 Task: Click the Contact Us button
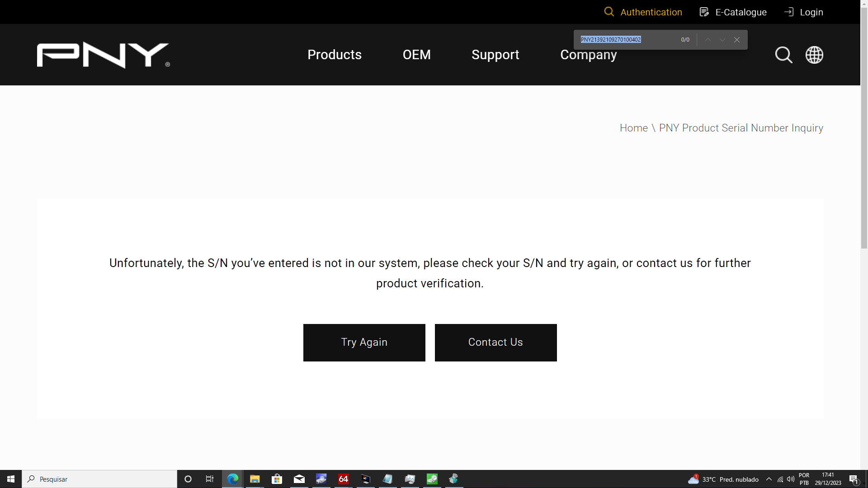(x=495, y=343)
